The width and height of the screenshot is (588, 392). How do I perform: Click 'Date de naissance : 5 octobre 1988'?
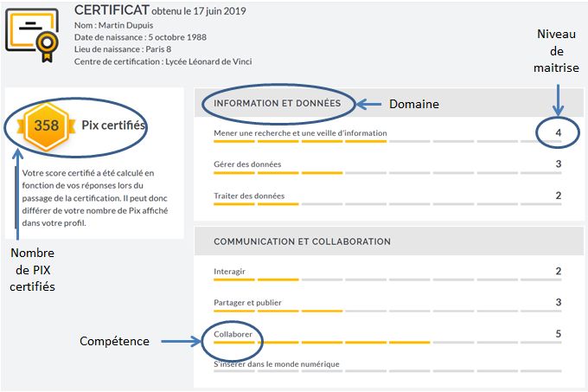pyautogui.click(x=140, y=37)
